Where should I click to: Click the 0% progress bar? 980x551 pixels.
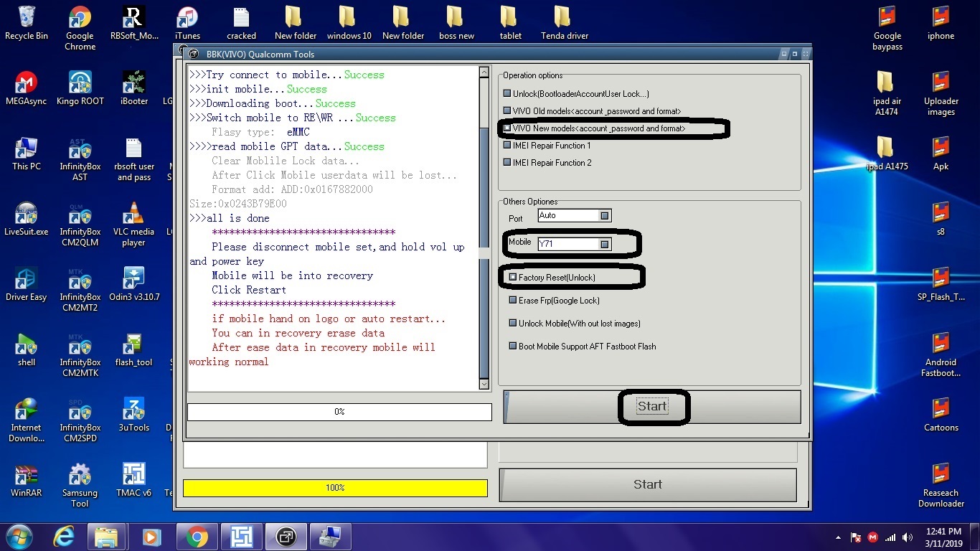pyautogui.click(x=339, y=412)
